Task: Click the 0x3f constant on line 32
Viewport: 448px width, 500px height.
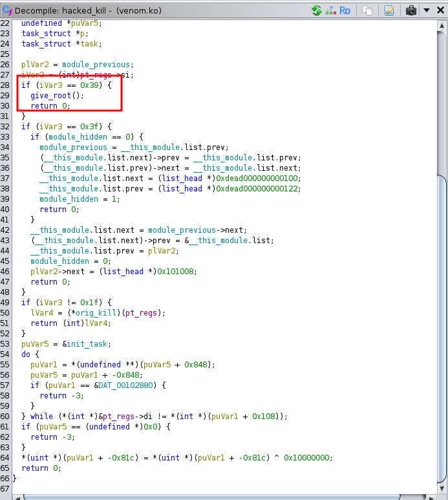Action: click(x=90, y=127)
